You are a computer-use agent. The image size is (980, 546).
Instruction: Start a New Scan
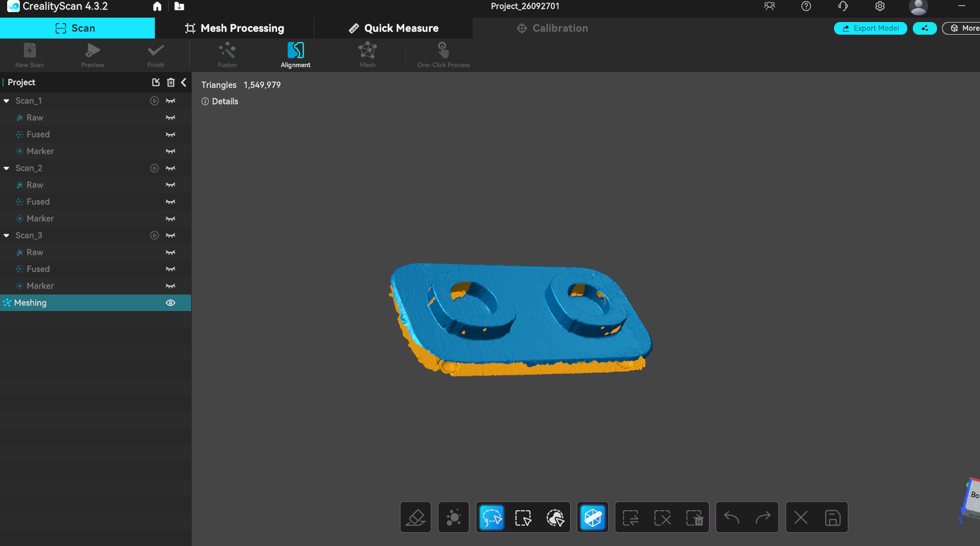point(30,55)
